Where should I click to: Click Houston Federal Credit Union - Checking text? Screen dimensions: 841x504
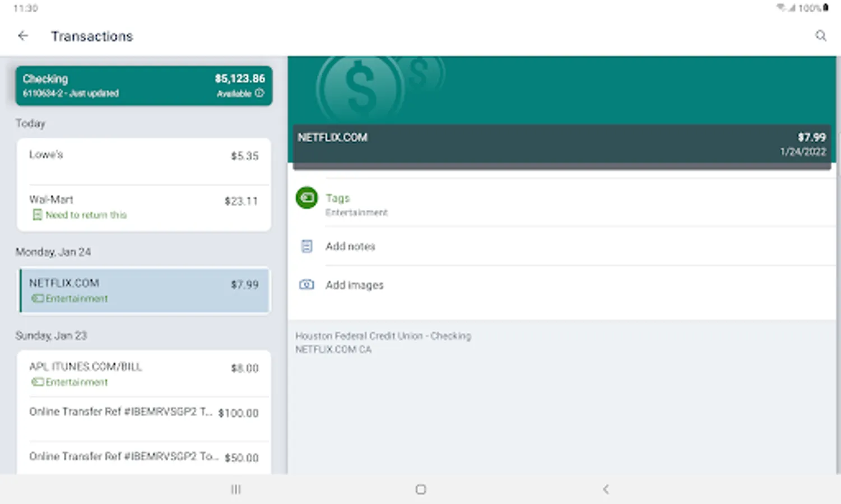point(383,336)
